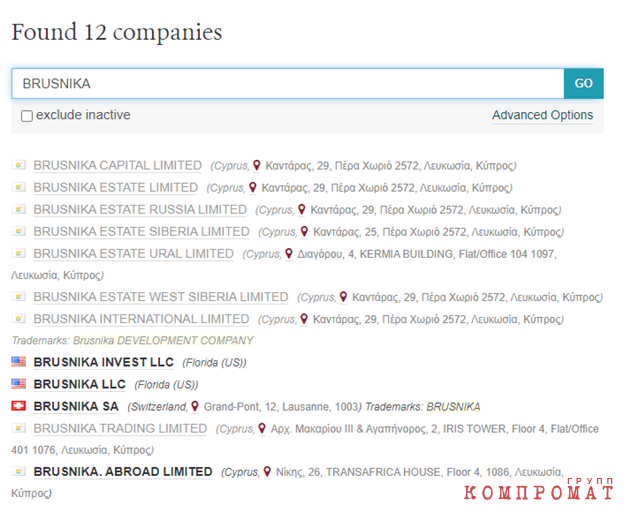Open Advanced Options link
The height and width of the screenshot is (520, 624).
[542, 115]
